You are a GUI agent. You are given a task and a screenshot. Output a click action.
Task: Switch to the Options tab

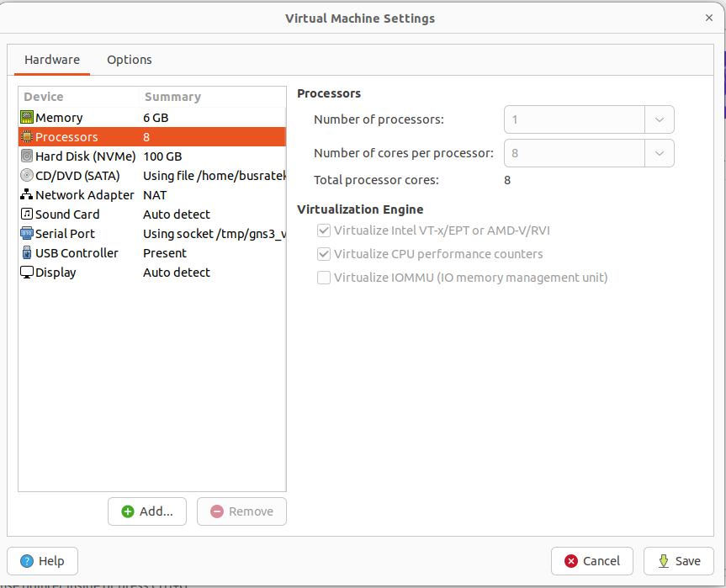coord(130,60)
